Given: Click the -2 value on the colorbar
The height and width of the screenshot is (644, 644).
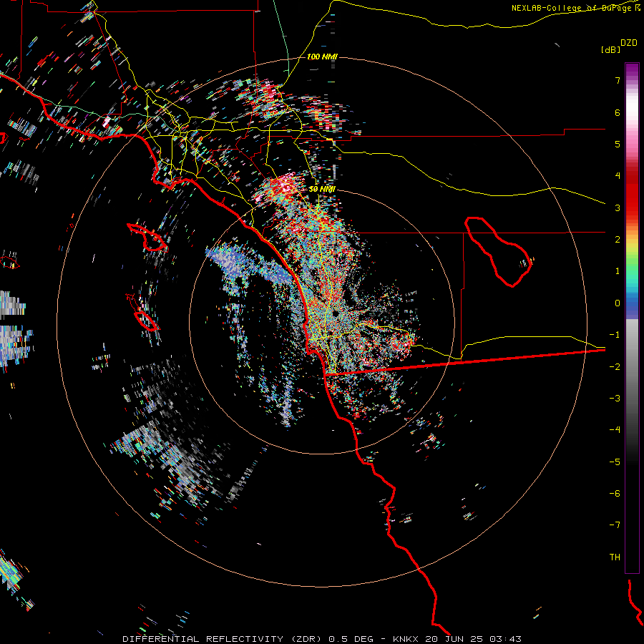Looking at the screenshot, I should pos(615,367).
